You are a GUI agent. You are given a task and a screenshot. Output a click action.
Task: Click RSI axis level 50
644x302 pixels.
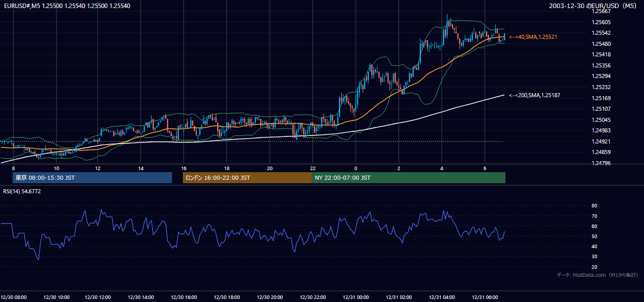tap(594, 236)
